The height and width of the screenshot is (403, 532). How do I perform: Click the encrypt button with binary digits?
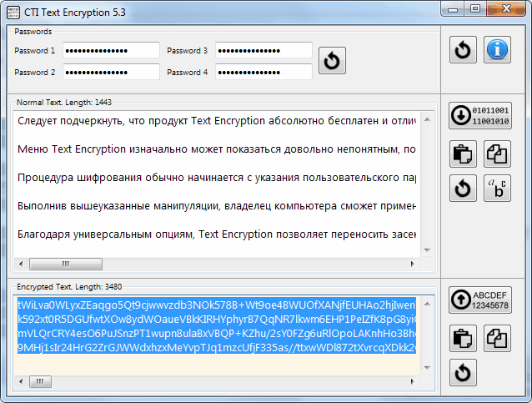tap(480, 116)
